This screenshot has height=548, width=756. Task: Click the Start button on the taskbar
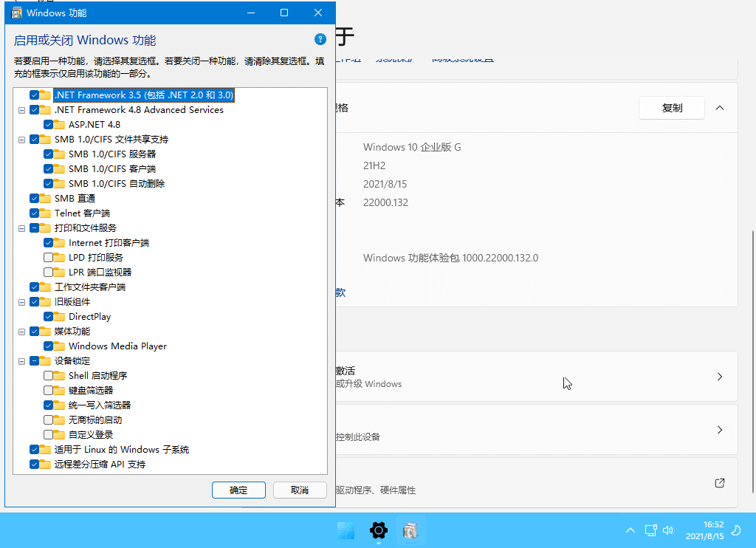click(346, 530)
